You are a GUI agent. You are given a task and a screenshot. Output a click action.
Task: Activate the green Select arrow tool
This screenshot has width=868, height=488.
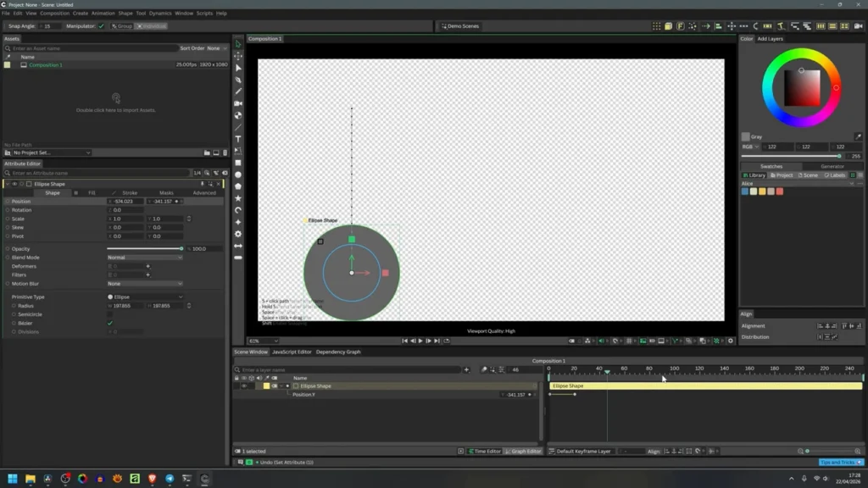point(238,44)
